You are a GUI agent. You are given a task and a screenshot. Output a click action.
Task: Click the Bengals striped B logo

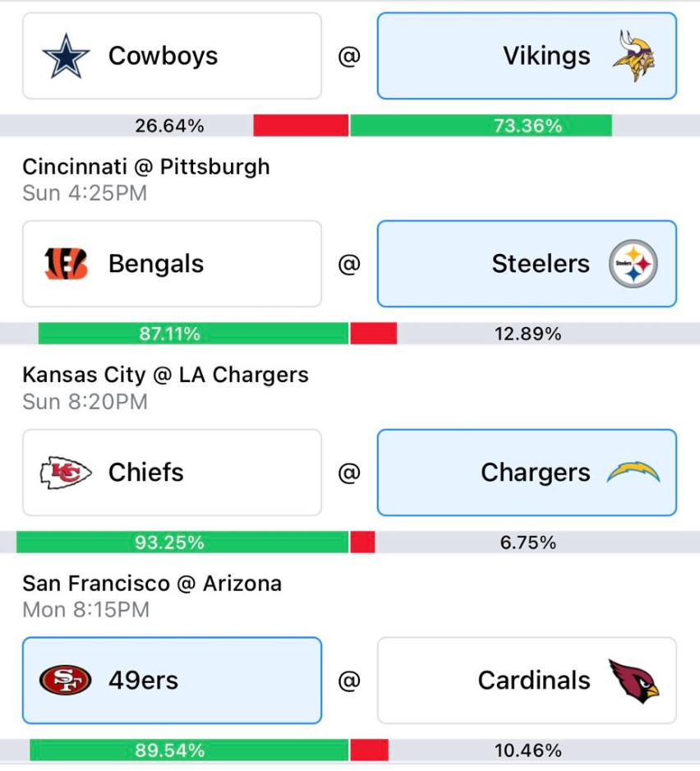tap(66, 264)
